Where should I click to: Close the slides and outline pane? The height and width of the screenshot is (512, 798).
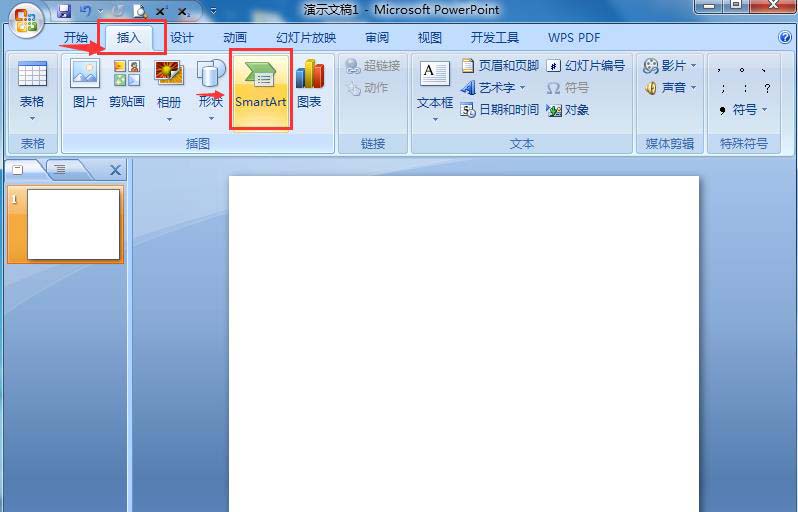pos(115,170)
